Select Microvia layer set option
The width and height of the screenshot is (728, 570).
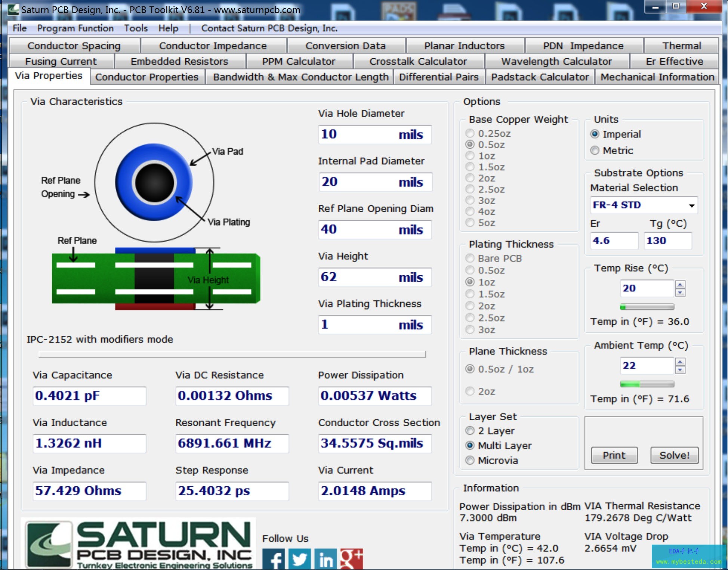pyautogui.click(x=470, y=460)
